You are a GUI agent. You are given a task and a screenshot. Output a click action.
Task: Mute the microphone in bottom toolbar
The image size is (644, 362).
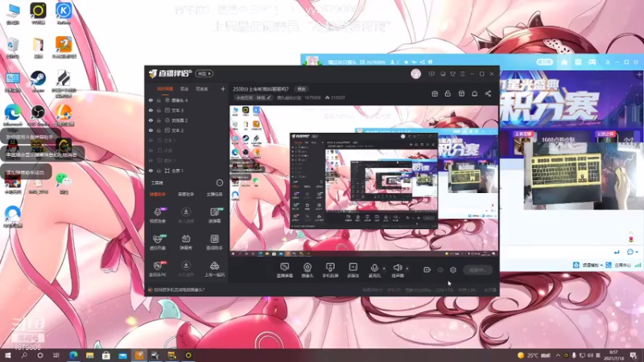coord(374,270)
